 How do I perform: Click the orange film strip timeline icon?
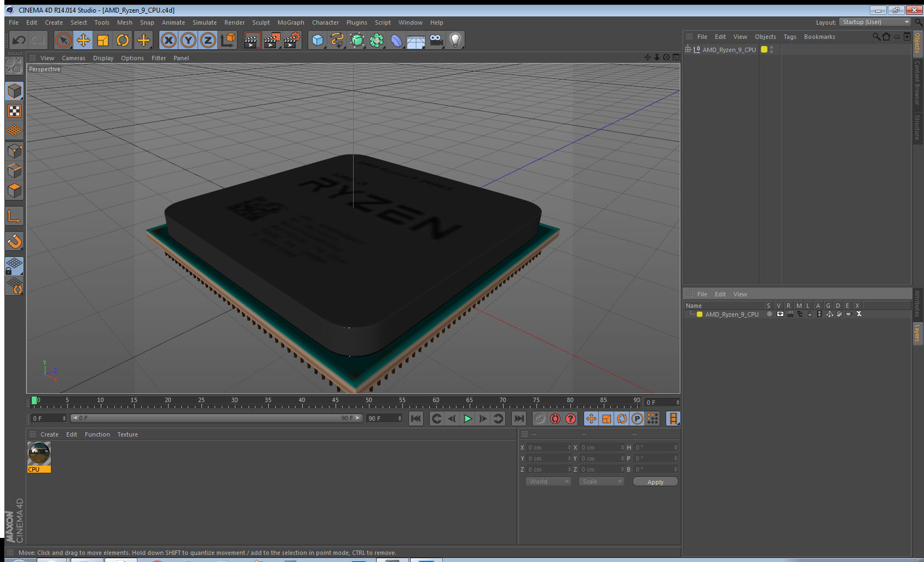pyautogui.click(x=673, y=418)
